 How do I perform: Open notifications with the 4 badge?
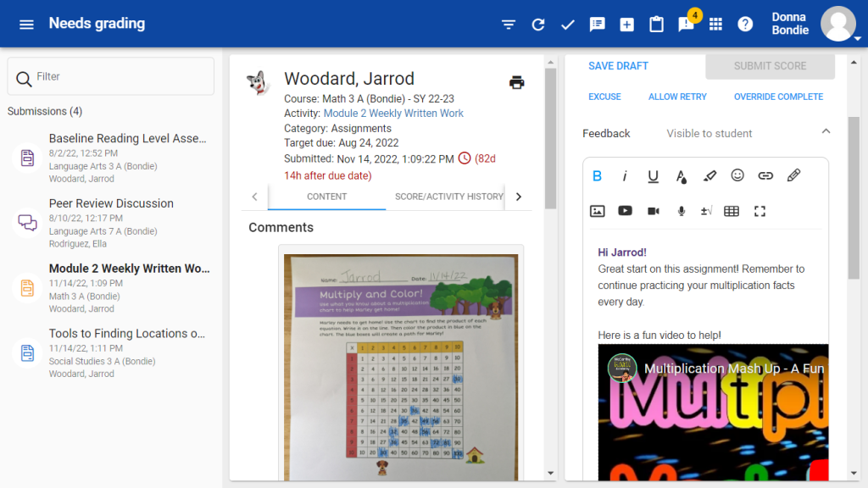686,25
